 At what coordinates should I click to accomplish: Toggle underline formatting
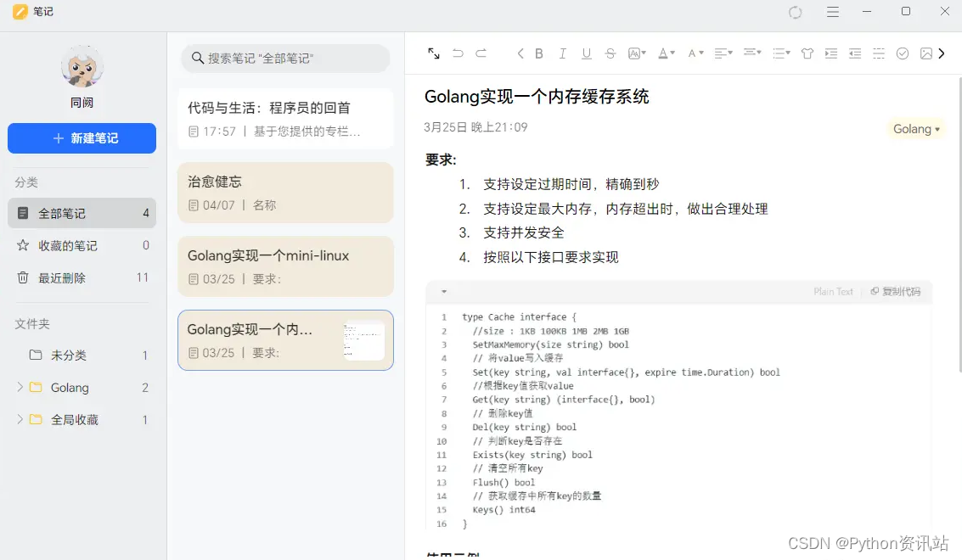[x=587, y=53]
